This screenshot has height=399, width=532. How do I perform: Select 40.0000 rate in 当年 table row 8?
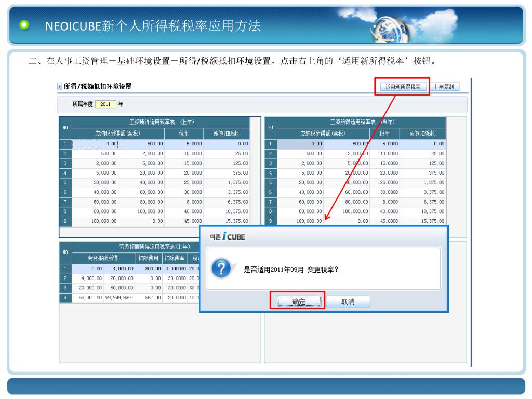click(384, 212)
